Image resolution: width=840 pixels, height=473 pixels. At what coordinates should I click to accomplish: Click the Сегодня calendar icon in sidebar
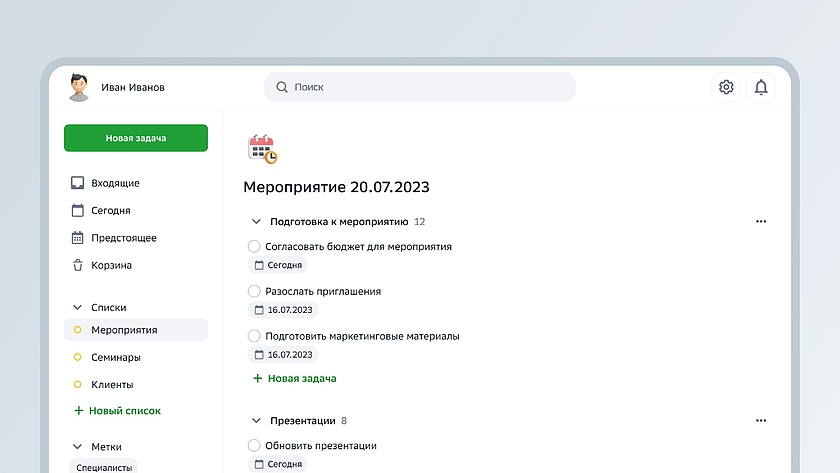click(x=78, y=210)
